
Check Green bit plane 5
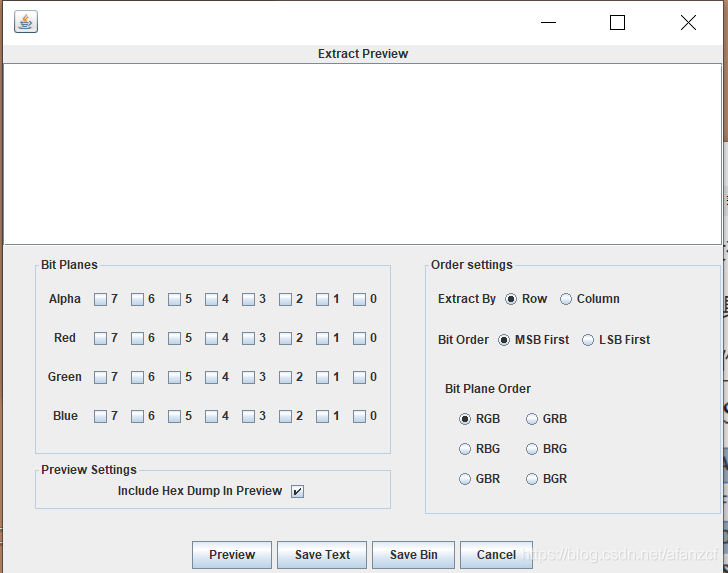pyautogui.click(x=175, y=378)
